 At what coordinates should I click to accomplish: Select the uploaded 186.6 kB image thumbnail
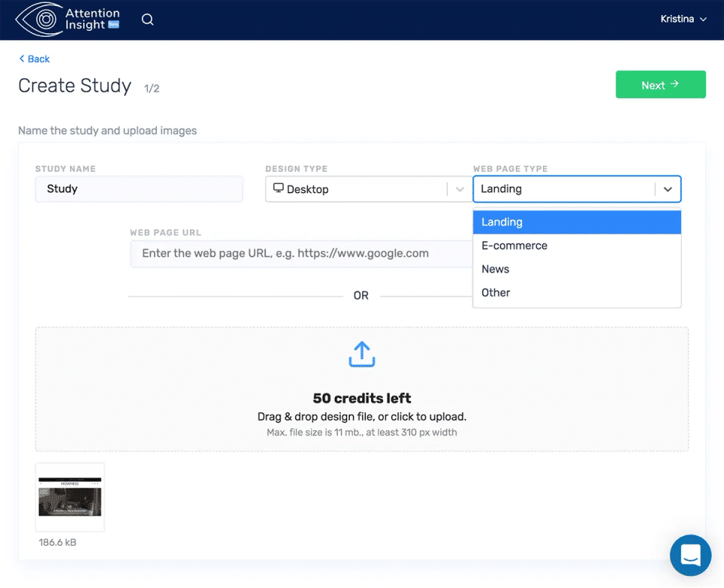point(69,497)
